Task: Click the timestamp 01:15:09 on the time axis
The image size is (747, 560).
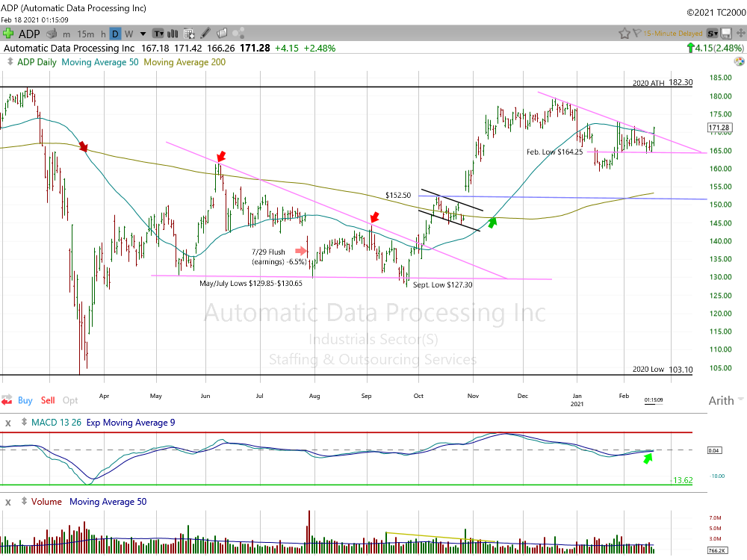Action: (x=654, y=400)
